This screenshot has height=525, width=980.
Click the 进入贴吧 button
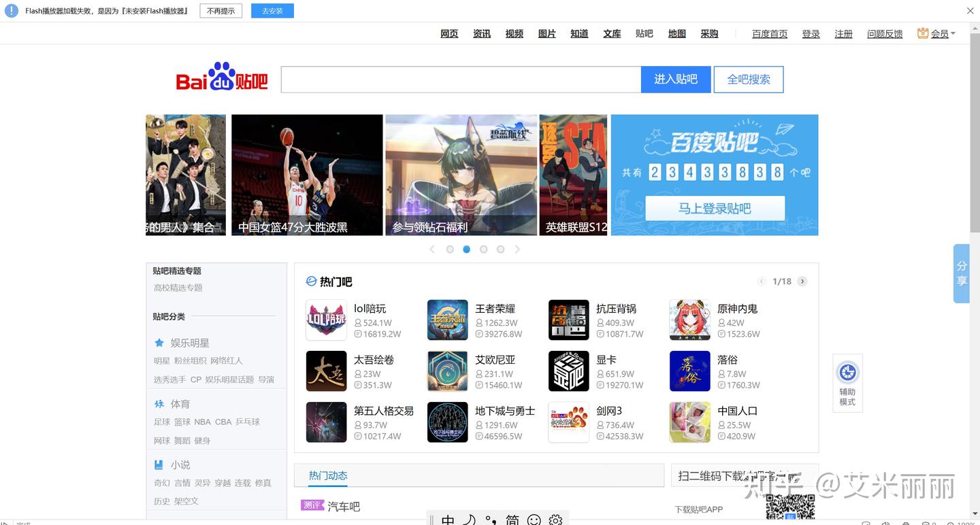(x=675, y=79)
